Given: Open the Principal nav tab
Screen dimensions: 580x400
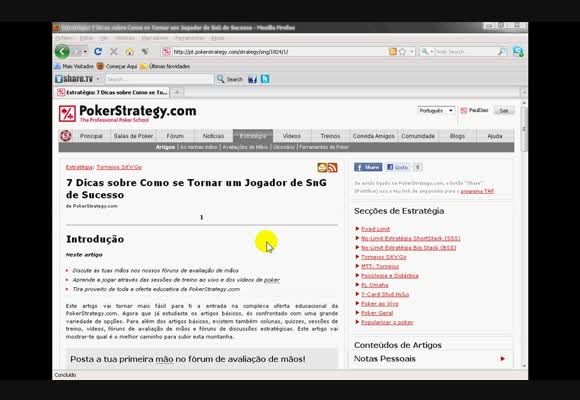Looking at the screenshot, I should coord(91,136).
